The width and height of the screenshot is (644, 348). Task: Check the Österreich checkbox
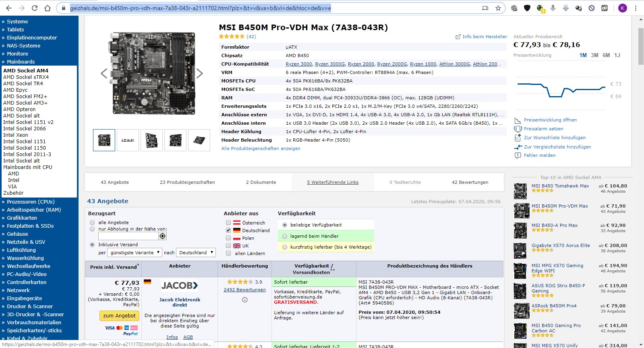pos(228,222)
